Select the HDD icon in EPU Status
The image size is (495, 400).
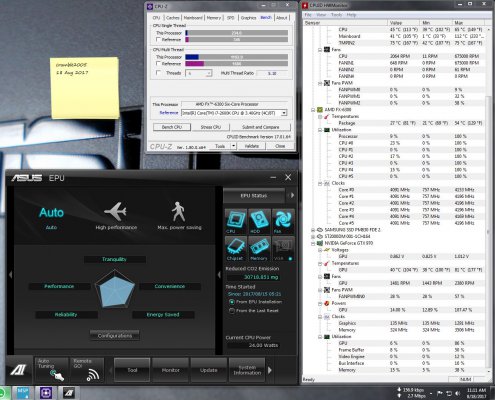[x=259, y=221]
